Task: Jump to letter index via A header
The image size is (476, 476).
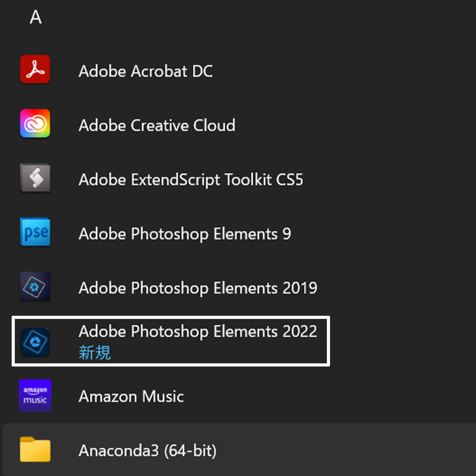Action: 35,17
